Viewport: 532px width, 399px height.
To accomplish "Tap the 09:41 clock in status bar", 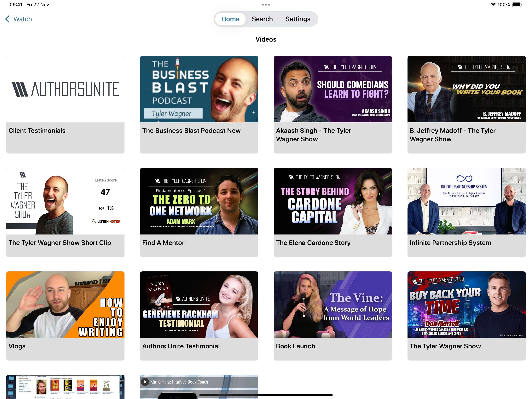I will click(x=16, y=5).
